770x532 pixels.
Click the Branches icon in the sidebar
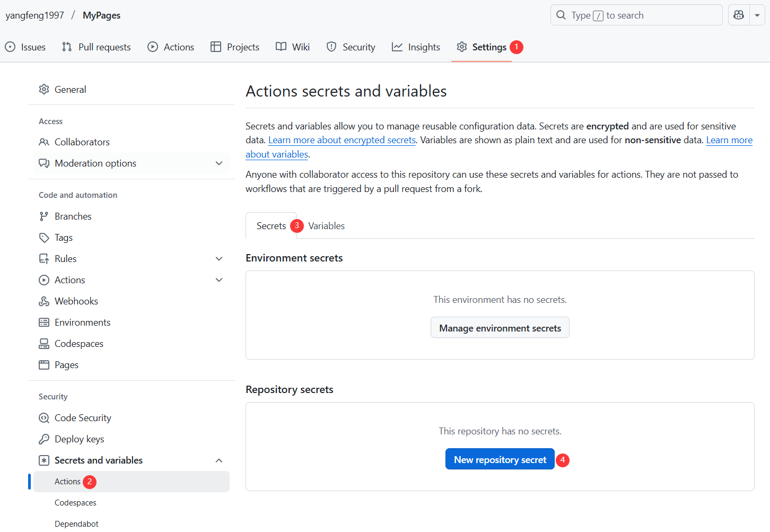click(44, 216)
